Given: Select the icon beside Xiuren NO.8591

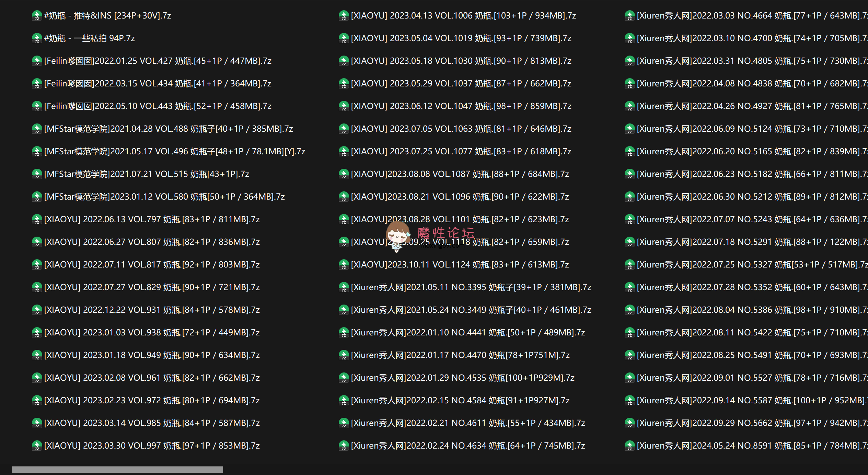Looking at the screenshot, I should click(x=629, y=446).
